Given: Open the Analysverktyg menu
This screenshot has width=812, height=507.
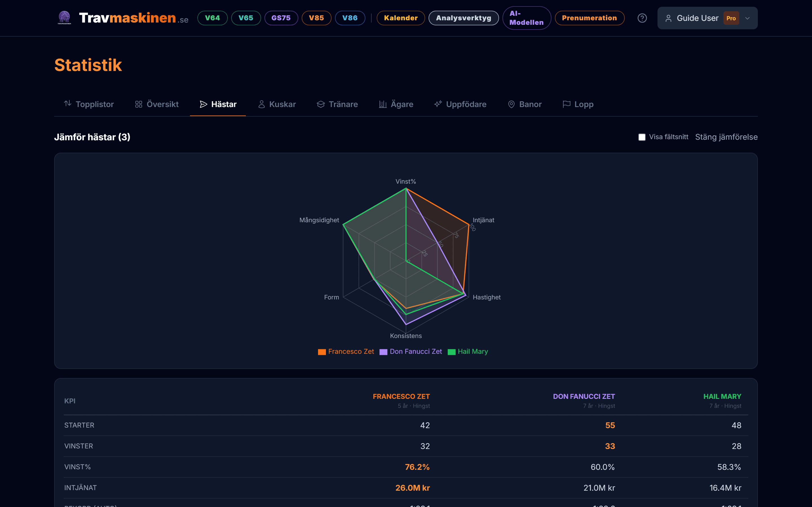Looking at the screenshot, I should tap(464, 18).
